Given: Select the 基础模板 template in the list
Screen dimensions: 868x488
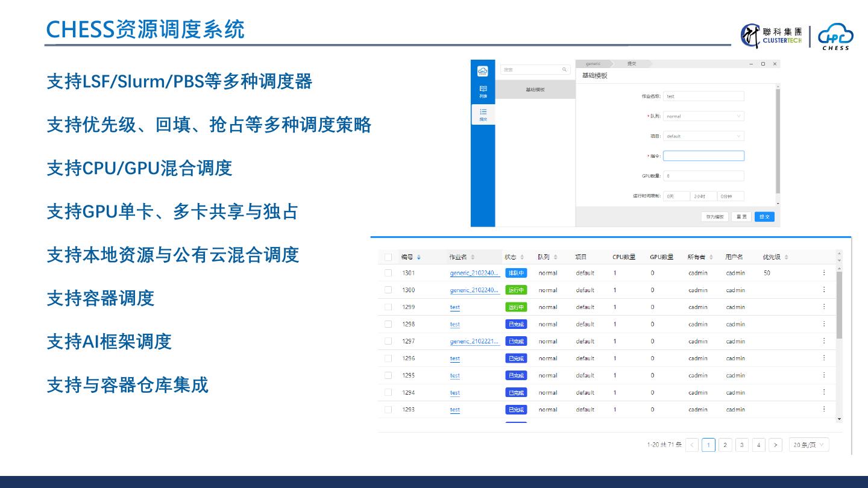Looking at the screenshot, I should click(535, 90).
